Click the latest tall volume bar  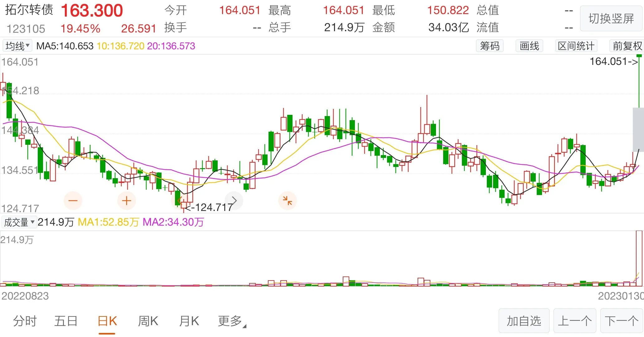[639, 258]
